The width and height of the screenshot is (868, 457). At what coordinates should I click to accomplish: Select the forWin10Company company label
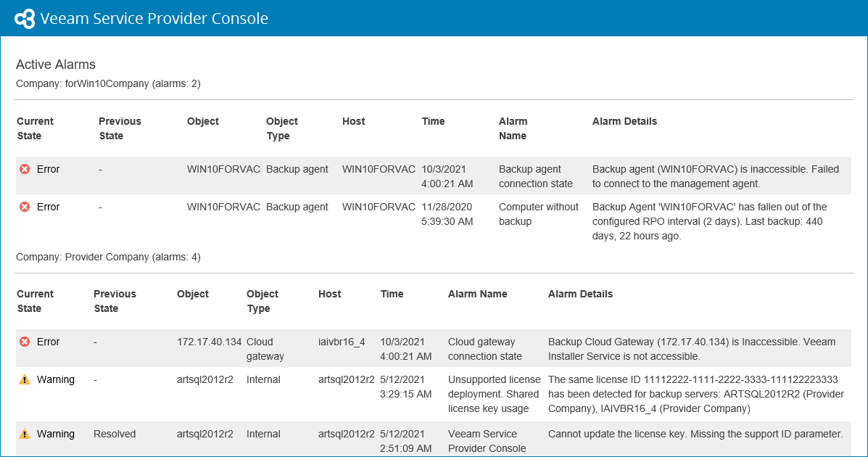point(108,83)
